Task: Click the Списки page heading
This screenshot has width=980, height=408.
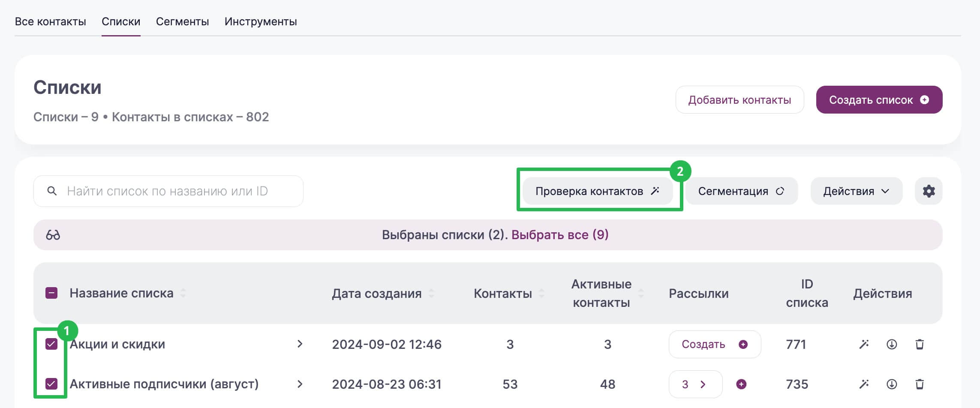Action: 67,87
